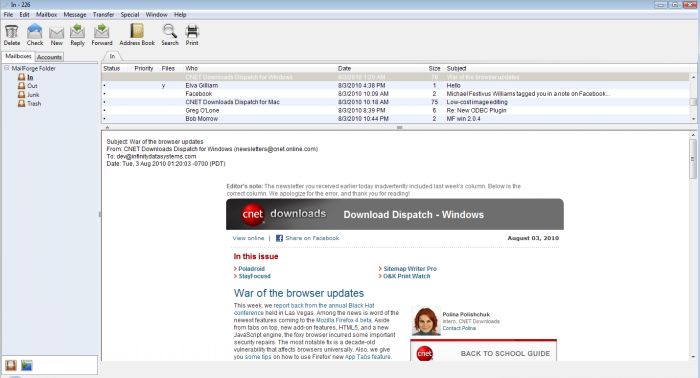The image size is (700, 378).
Task: Select the Bob Morrow message
Action: [396, 119]
